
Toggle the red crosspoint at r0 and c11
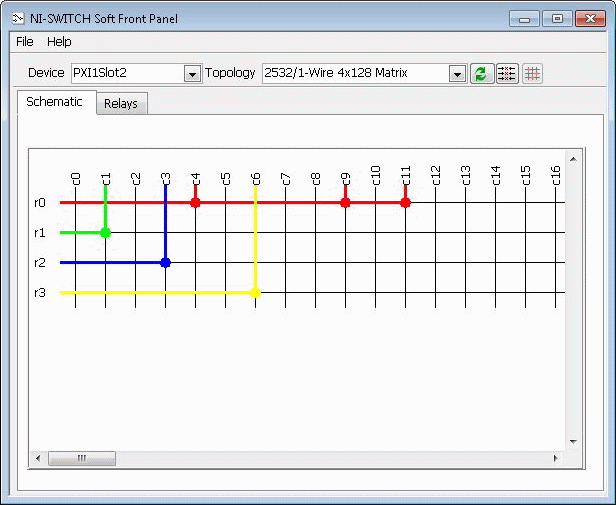pos(405,202)
